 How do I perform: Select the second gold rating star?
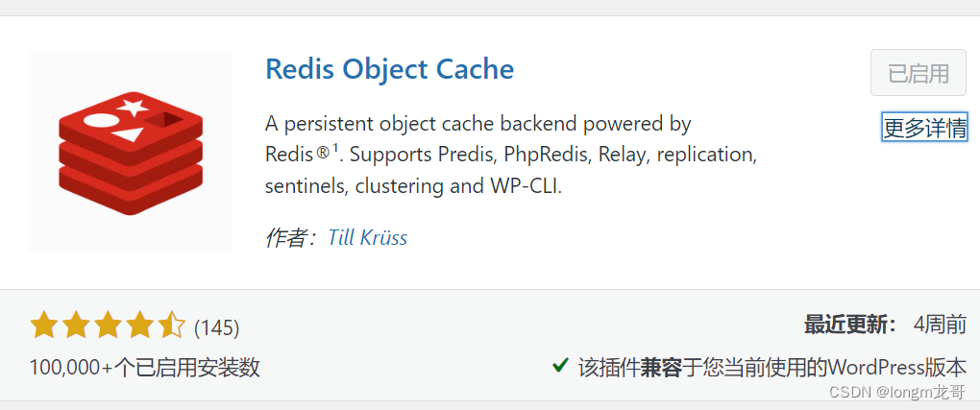[x=76, y=326]
